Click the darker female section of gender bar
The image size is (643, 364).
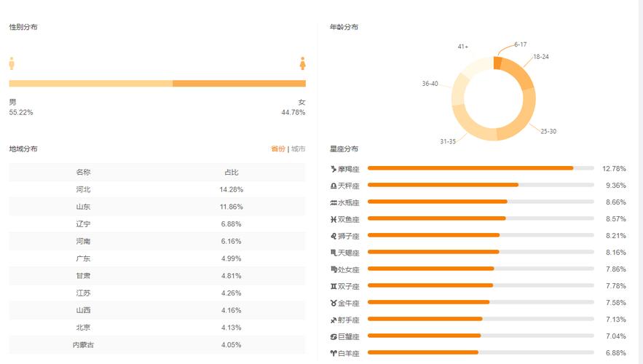239,84
